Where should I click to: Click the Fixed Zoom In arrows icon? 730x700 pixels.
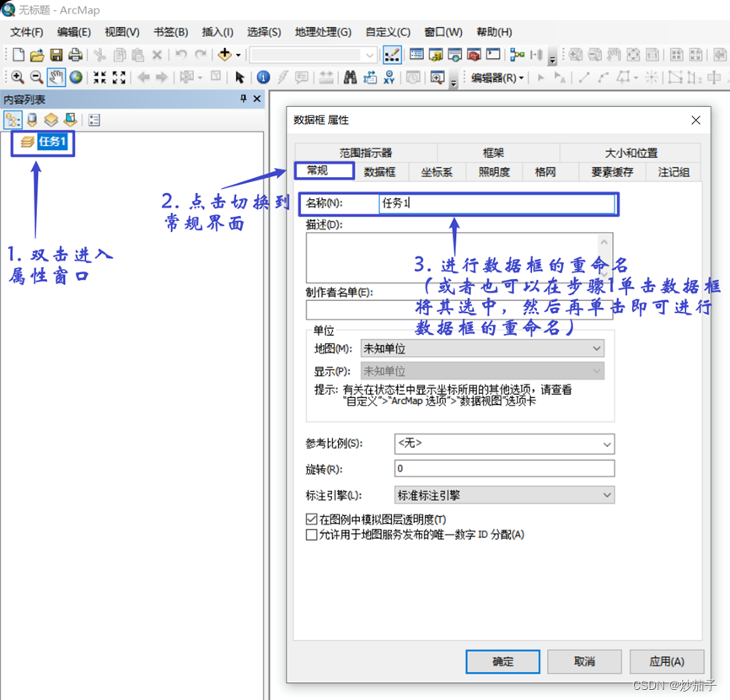point(99,78)
